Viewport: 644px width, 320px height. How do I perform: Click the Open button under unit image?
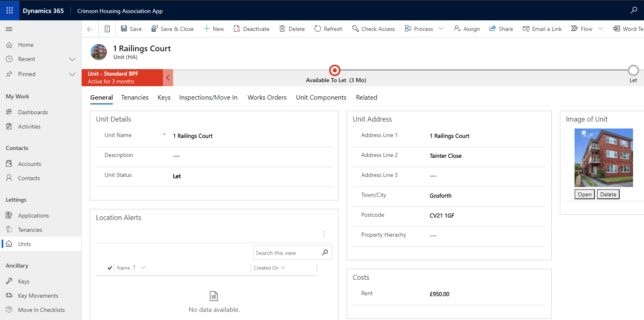[584, 194]
